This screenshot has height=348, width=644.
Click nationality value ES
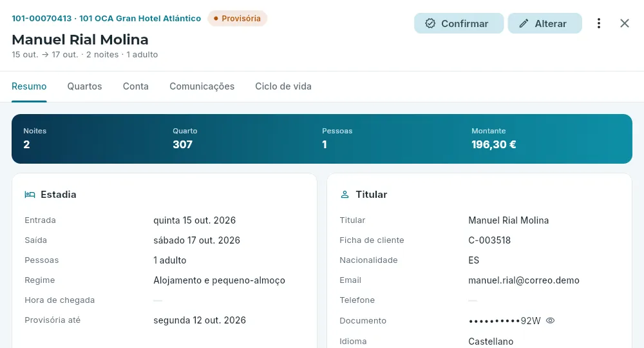(x=473, y=260)
